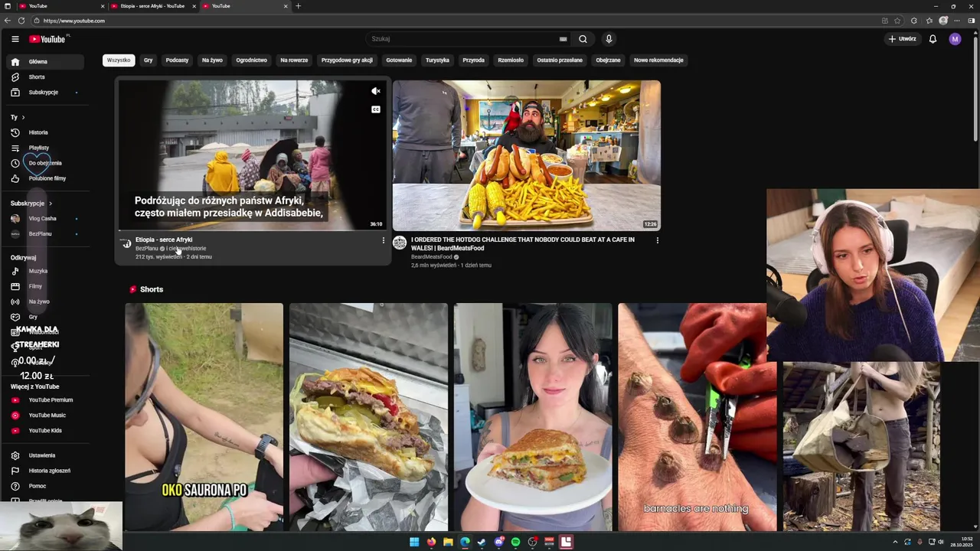The image size is (980, 551).
Task: Open more options for Etiopia video
Action: [x=384, y=240]
